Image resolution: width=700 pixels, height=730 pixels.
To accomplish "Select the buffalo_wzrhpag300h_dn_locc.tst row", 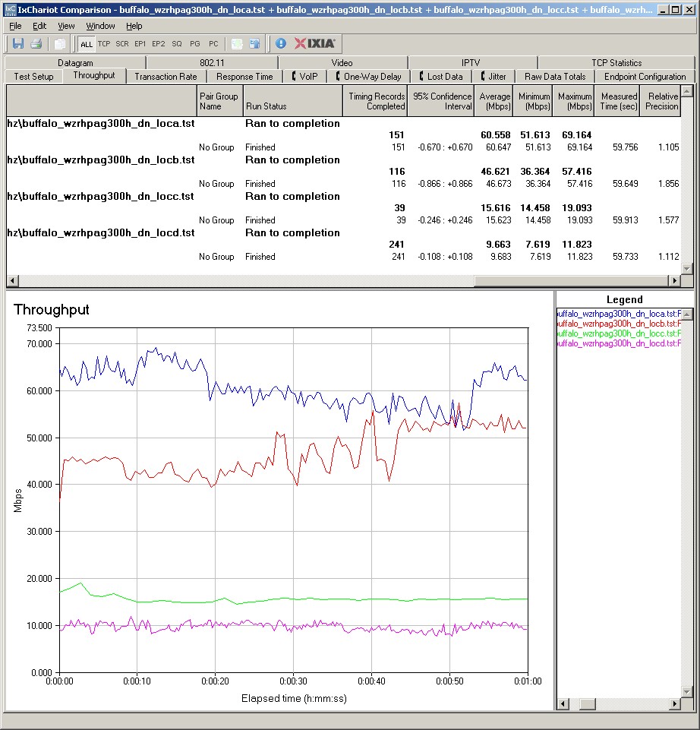I will point(343,196).
